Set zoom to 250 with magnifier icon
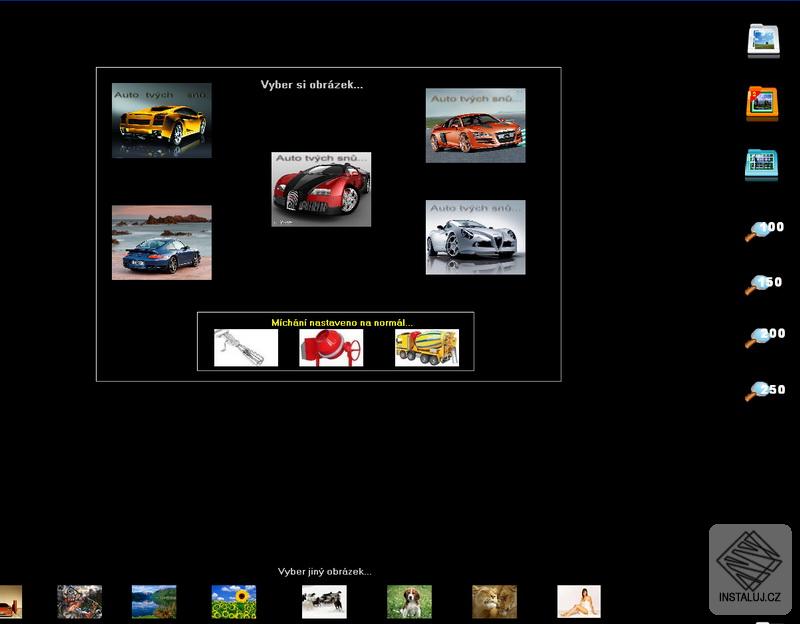800x624 pixels. click(x=764, y=392)
